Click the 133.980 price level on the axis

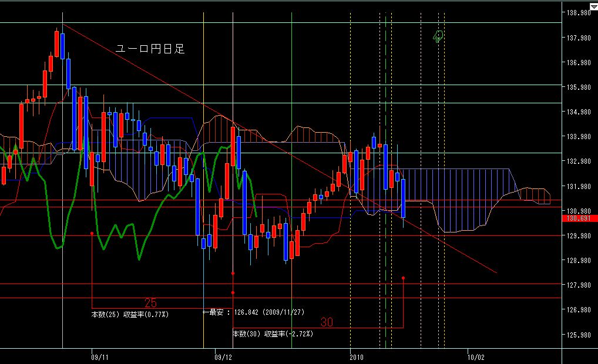[x=579, y=136]
